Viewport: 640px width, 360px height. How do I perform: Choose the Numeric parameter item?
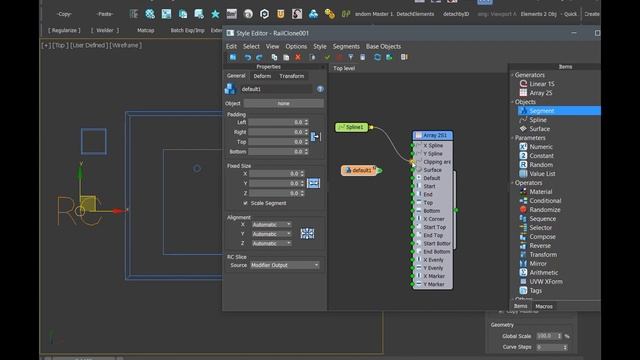536,147
